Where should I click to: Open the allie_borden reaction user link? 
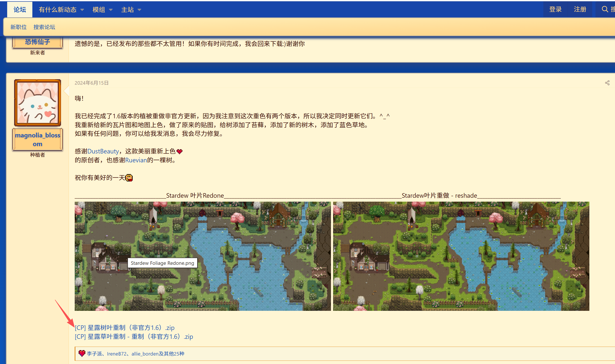[x=145, y=354]
